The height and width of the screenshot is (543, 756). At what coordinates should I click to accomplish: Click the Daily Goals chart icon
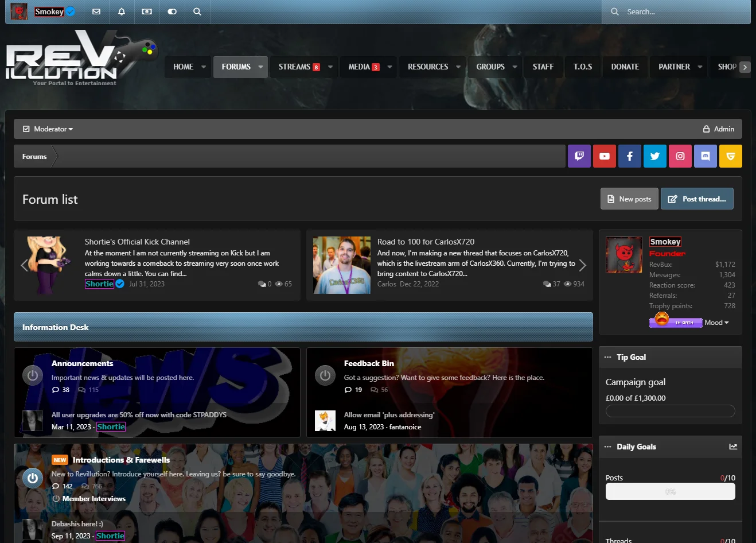(733, 447)
